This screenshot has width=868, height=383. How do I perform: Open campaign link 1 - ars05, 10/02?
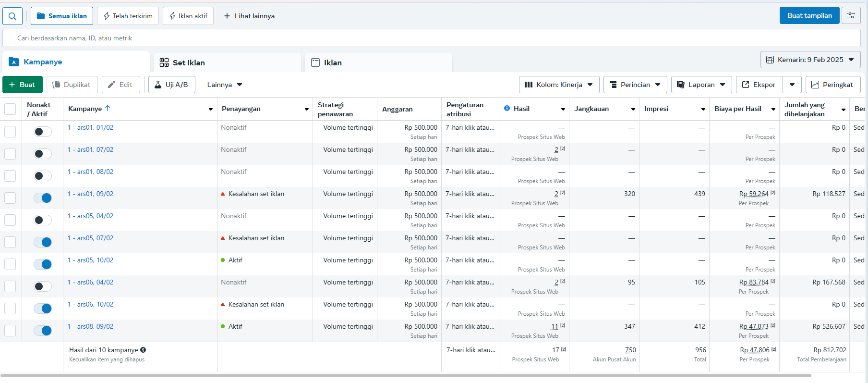coord(91,260)
